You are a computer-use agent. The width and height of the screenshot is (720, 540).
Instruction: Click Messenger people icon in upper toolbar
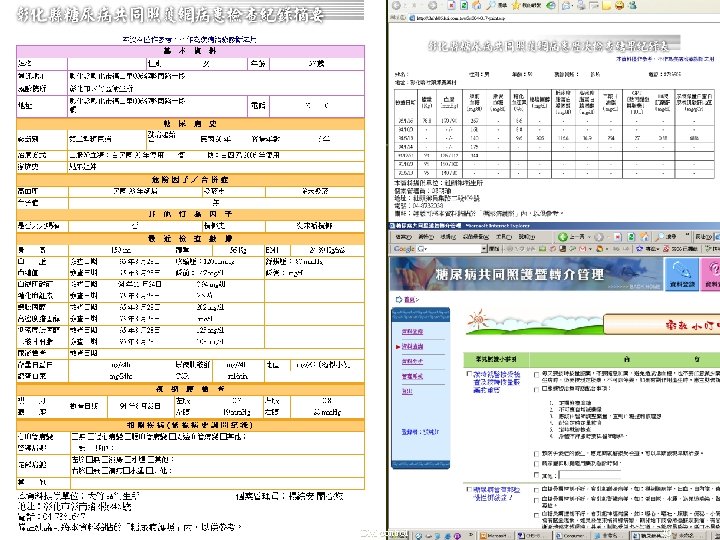click(632, 6)
